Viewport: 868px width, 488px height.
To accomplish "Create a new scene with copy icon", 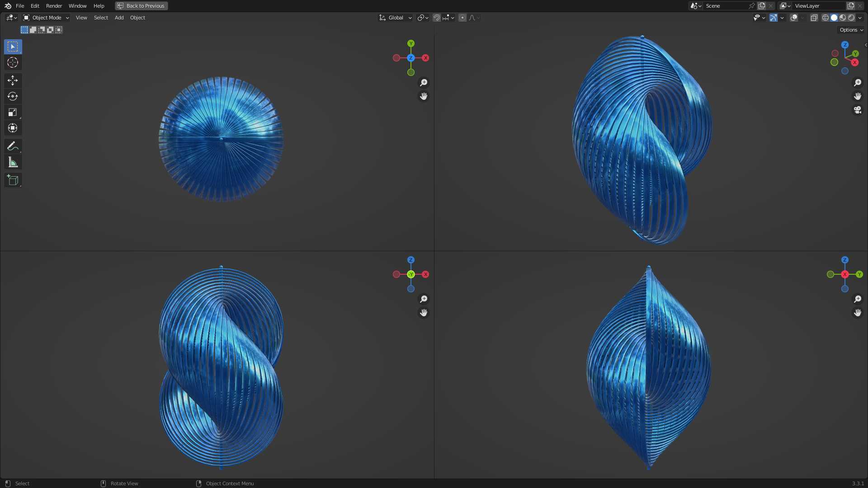I will (x=762, y=6).
